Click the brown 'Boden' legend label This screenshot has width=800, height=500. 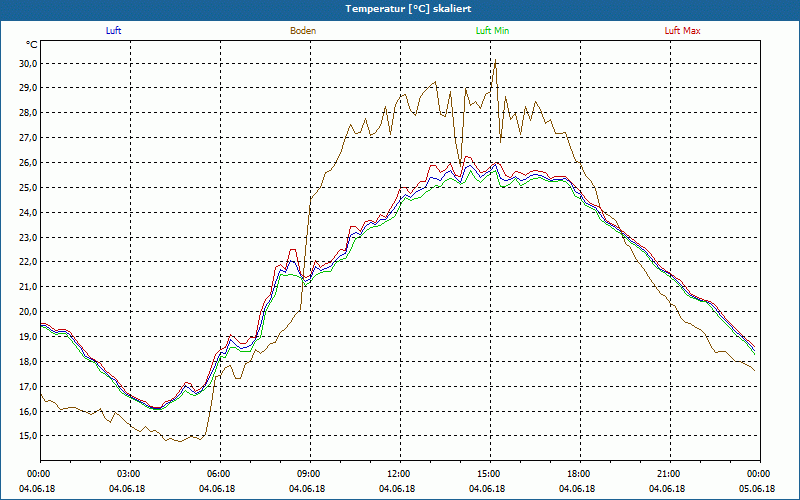[303, 31]
